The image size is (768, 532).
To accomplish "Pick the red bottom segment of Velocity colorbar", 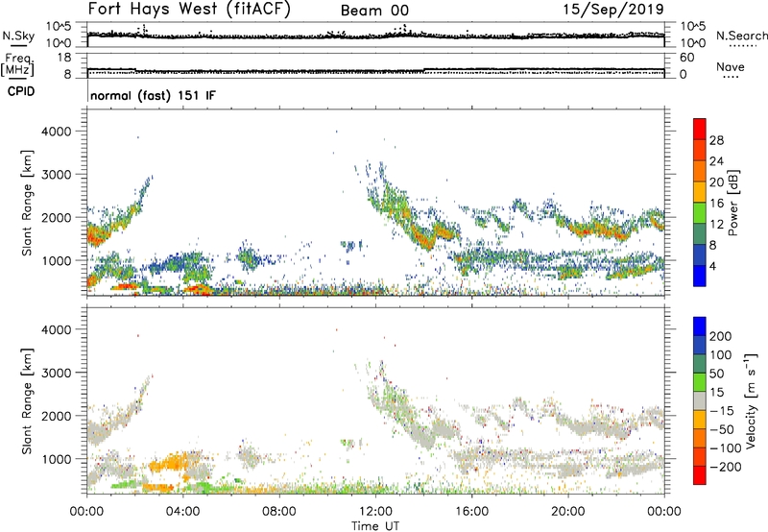I will point(700,475).
